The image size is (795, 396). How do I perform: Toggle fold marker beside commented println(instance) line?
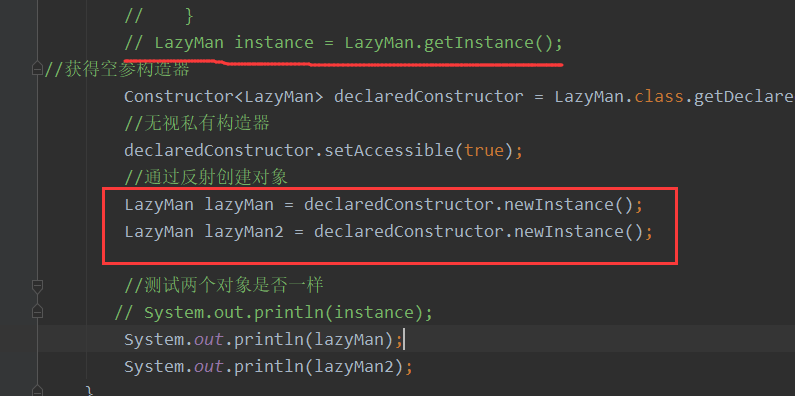coord(37,311)
